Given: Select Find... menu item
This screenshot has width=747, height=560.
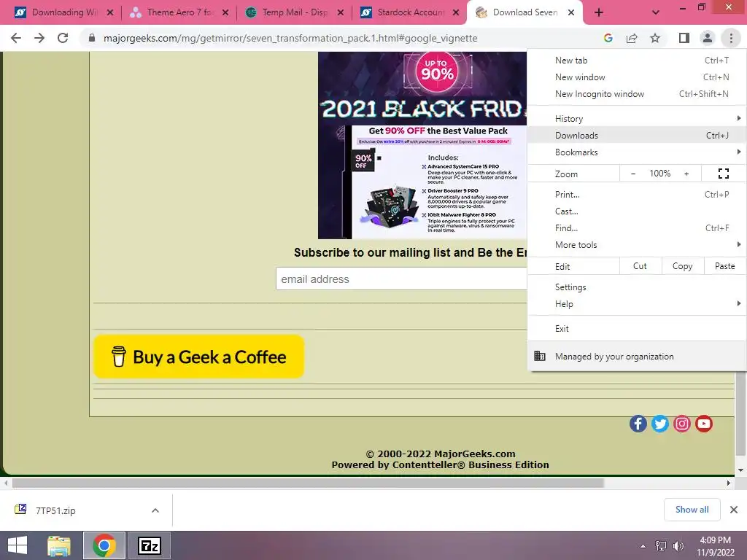Looking at the screenshot, I should coord(637,228).
